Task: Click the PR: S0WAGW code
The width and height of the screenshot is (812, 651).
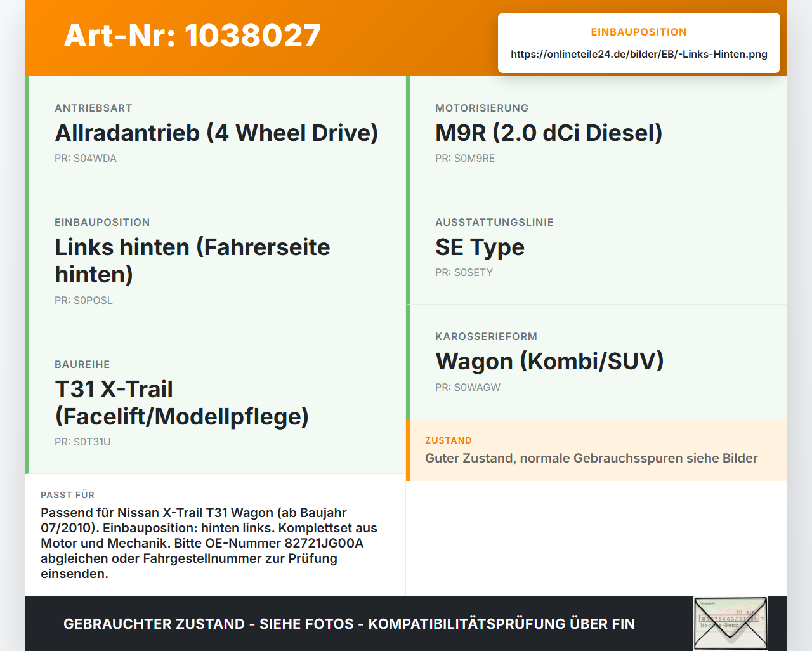Action: pos(468,387)
